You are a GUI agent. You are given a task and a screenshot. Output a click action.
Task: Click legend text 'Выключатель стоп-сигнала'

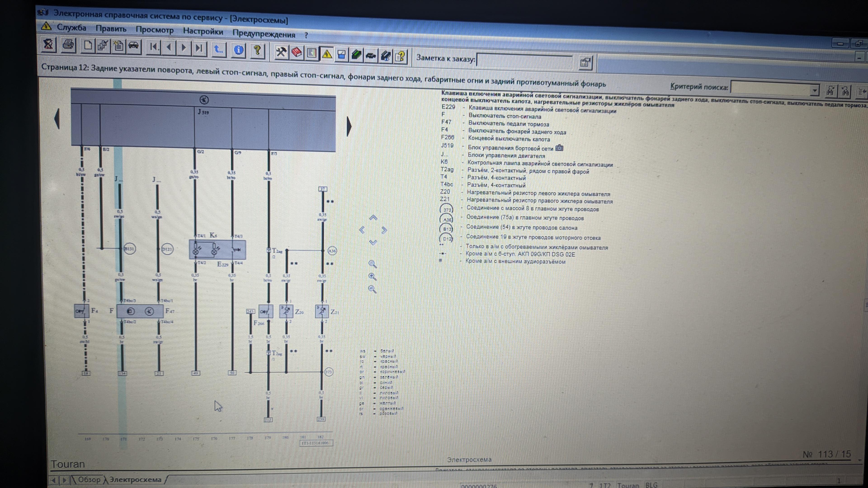[x=505, y=116]
